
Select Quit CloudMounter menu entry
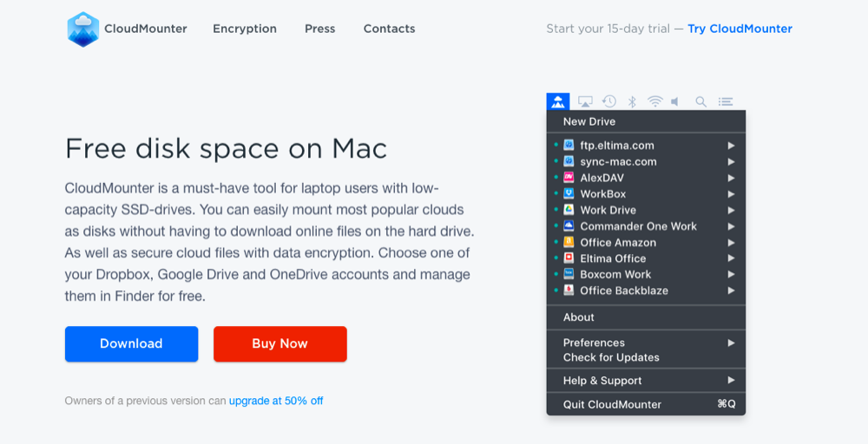click(x=646, y=404)
